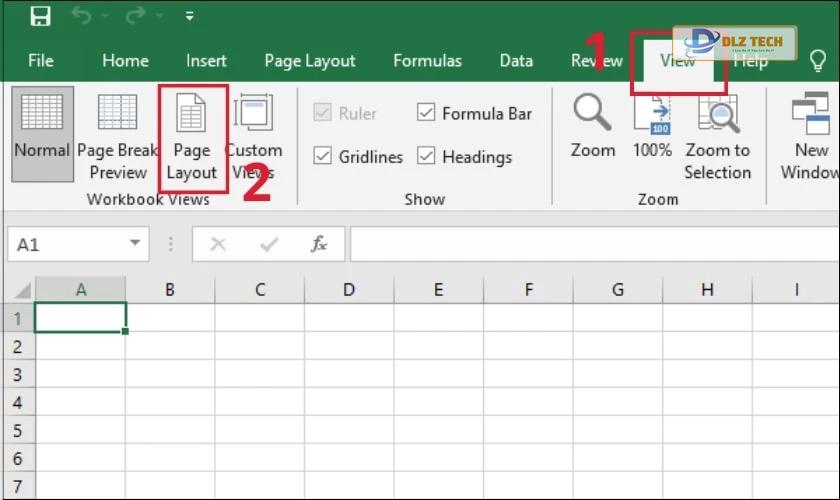
Task: Reset zoom to 100%
Action: pos(652,126)
